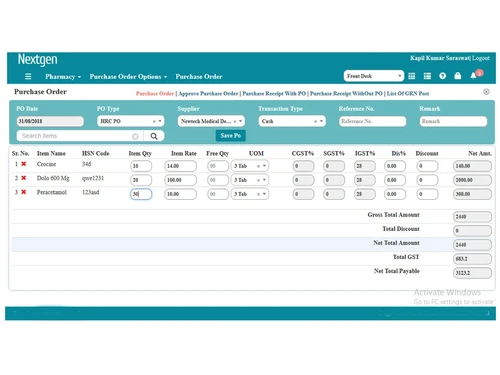Click the Discount field for Peracetamol
Viewport: 500px width, 375px height.
click(x=427, y=194)
